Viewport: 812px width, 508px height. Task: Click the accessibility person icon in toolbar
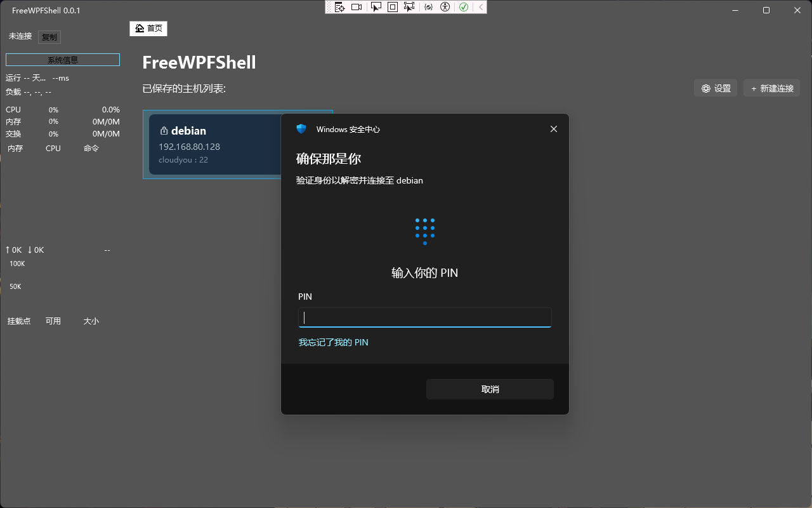[445, 7]
